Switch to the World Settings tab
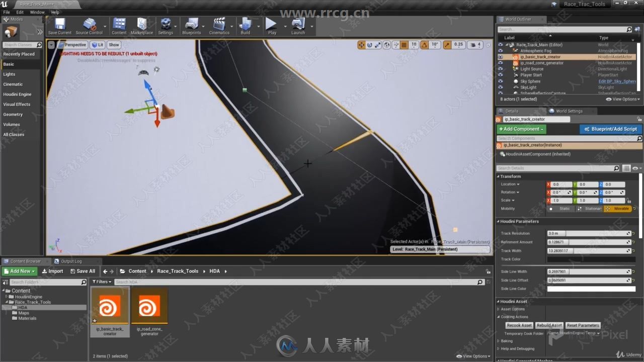The height and width of the screenshot is (362, 644). [x=569, y=111]
